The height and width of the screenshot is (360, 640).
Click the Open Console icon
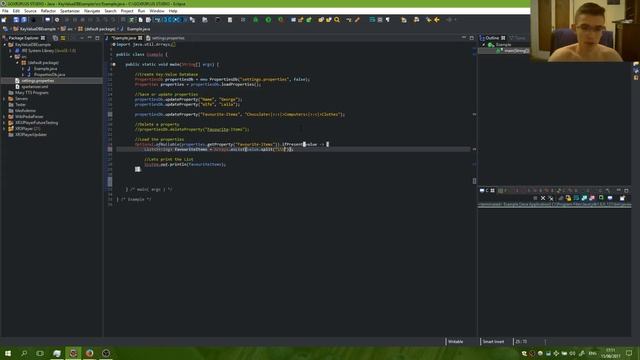tap(622, 198)
